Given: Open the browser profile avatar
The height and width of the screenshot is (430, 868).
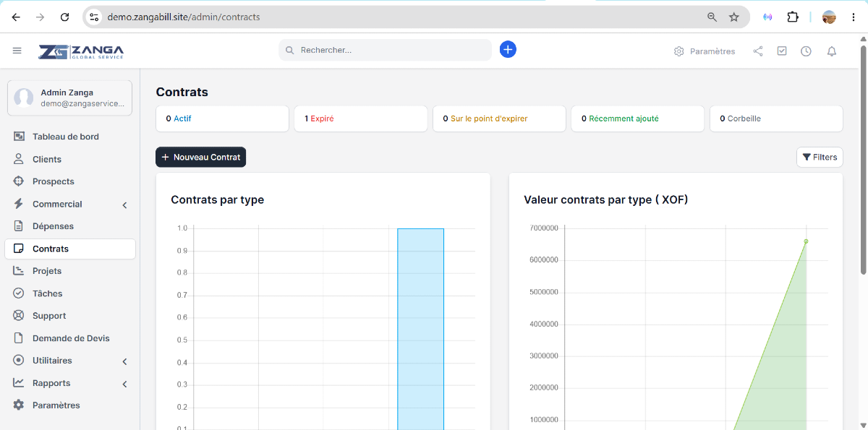Looking at the screenshot, I should coord(829,17).
